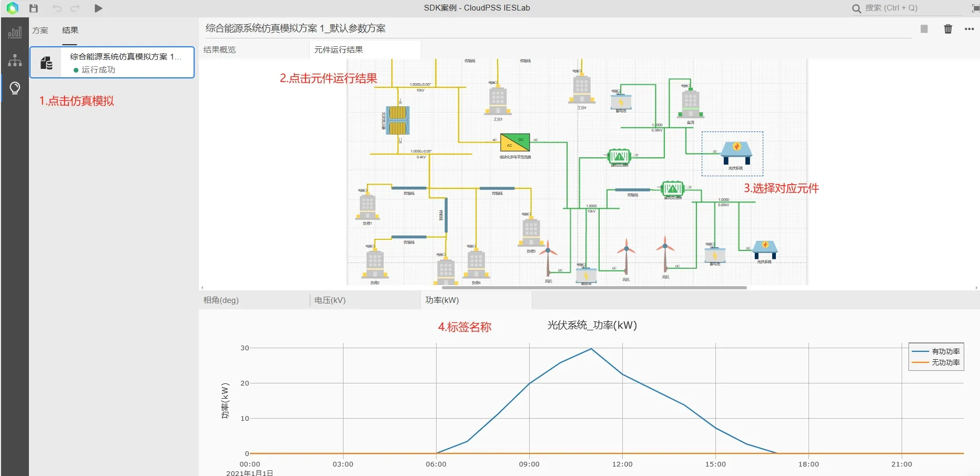Toggle the 无功功率 legend series

pos(936,362)
